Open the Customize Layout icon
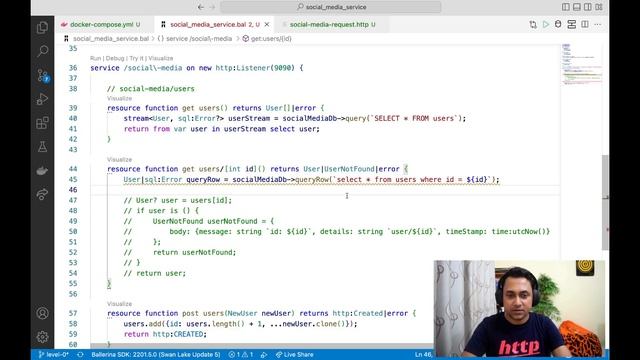The width and height of the screenshot is (640, 360). 599,7
